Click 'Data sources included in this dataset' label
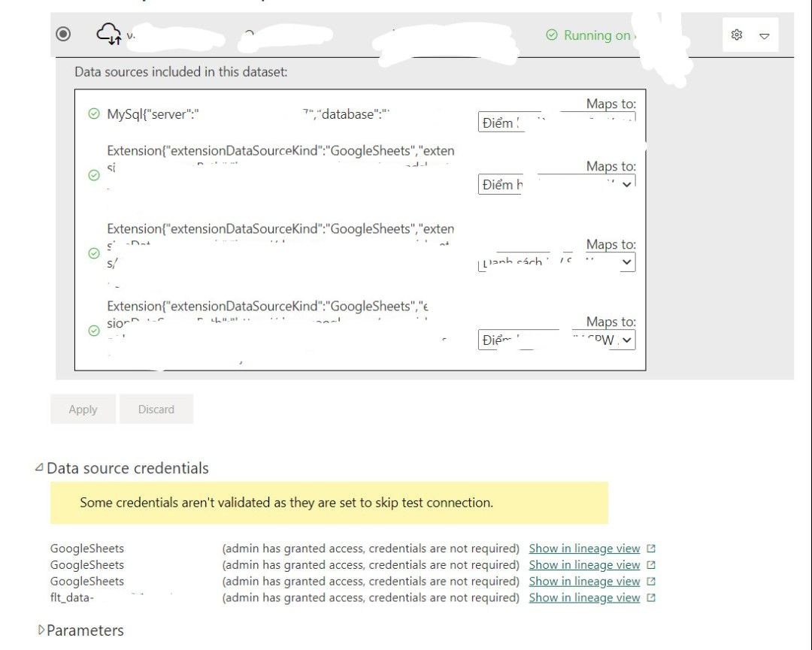The image size is (812, 650). [180, 71]
